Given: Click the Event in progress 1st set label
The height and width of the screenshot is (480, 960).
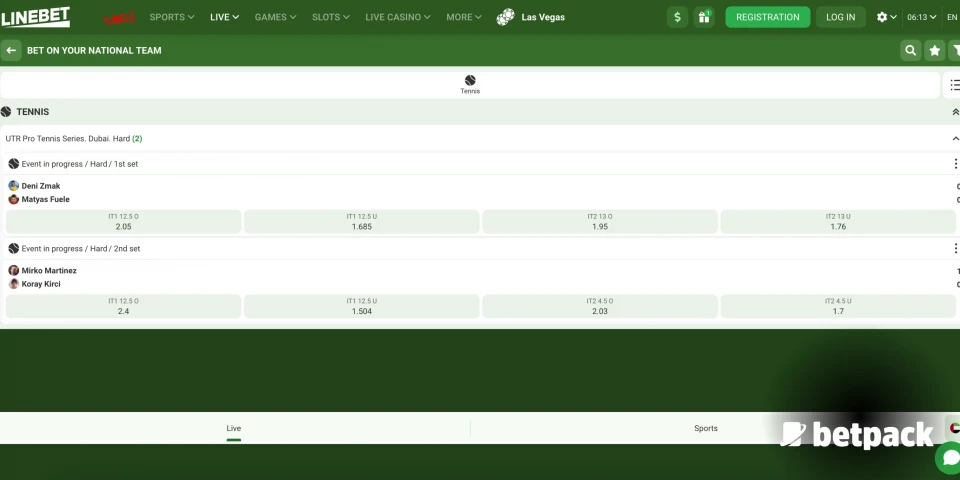Looking at the screenshot, I should [80, 164].
